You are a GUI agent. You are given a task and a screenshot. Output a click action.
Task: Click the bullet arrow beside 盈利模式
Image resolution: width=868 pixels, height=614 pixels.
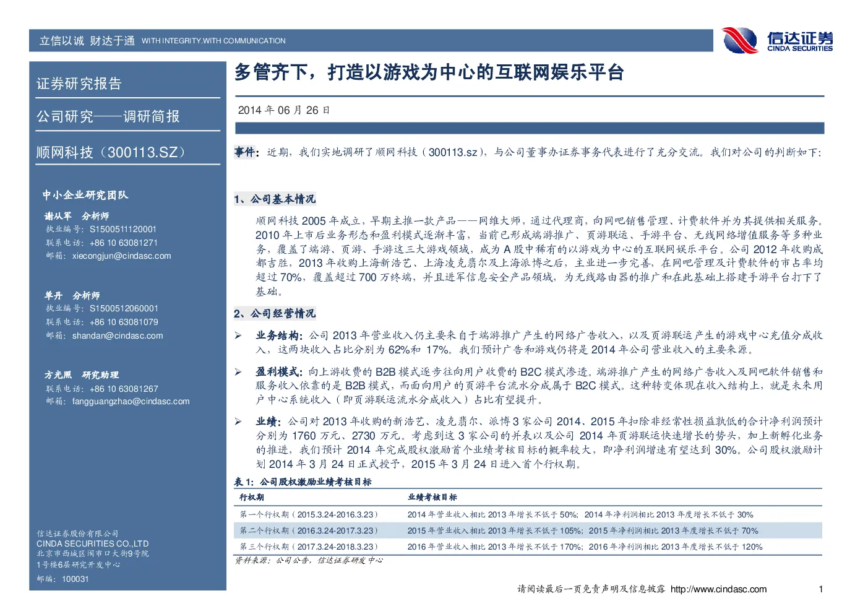point(238,372)
